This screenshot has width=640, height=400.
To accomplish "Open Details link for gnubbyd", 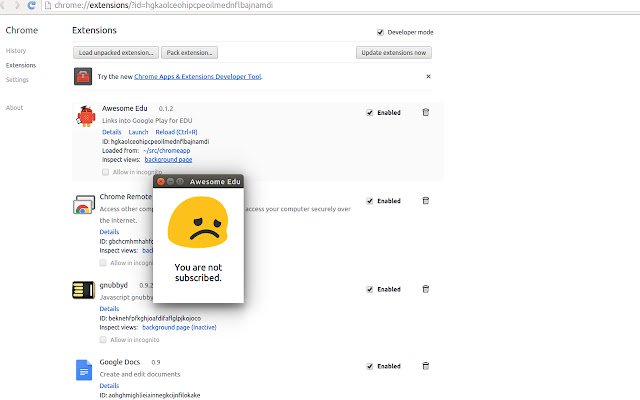I will [x=109, y=309].
